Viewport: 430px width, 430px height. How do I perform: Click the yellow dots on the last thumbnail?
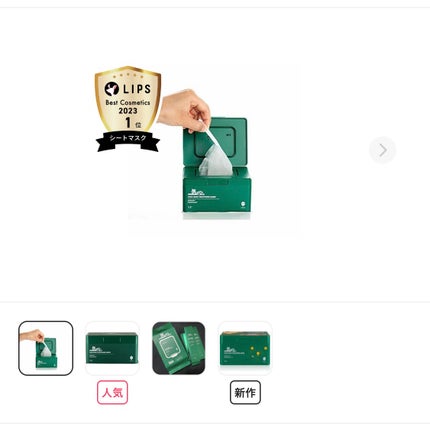click(258, 351)
